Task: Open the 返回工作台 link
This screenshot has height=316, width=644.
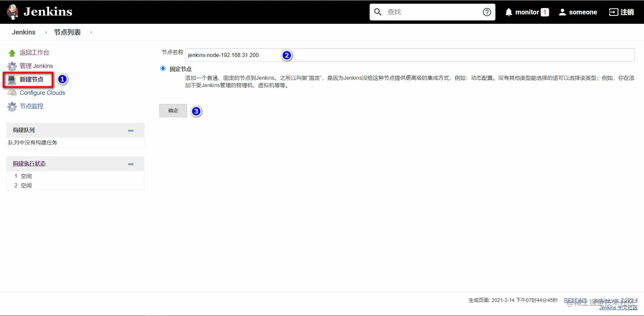Action: coord(34,53)
